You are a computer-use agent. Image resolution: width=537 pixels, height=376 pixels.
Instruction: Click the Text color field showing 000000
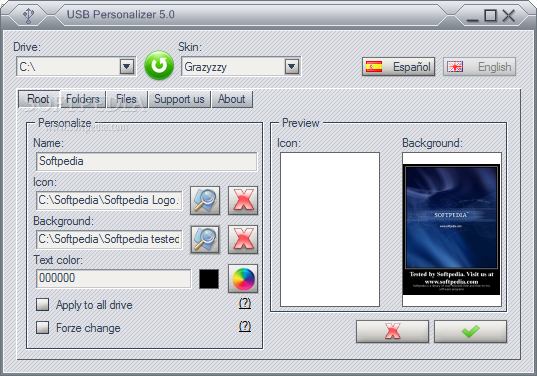pos(113,278)
